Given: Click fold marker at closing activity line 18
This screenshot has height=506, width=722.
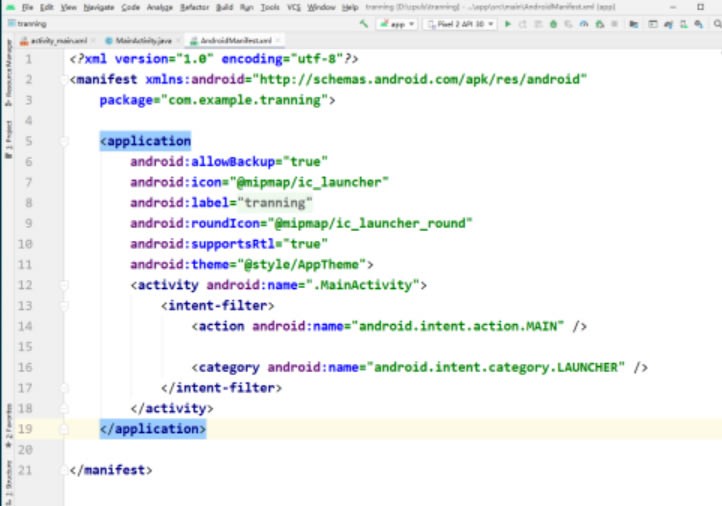Looking at the screenshot, I should 64,409.
